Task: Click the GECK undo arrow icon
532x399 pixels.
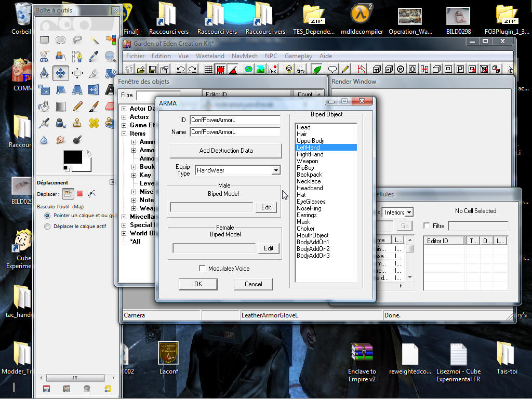Action: tap(180, 70)
